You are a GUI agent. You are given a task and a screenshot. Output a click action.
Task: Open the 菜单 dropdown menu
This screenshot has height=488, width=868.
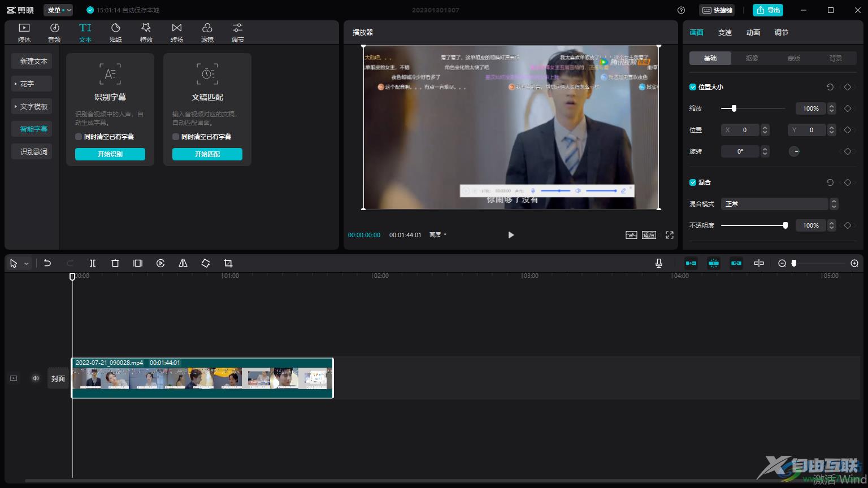point(59,10)
